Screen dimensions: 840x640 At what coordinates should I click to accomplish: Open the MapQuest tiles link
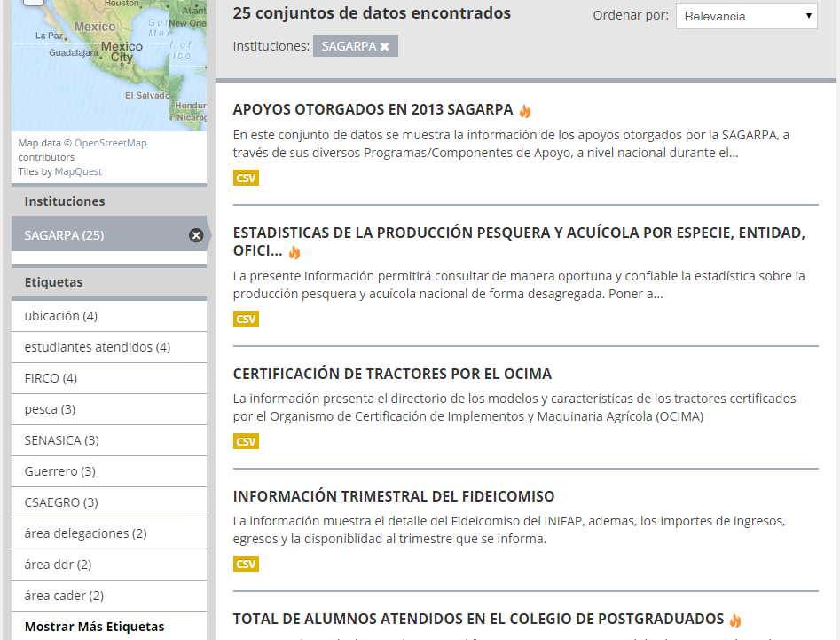(x=78, y=171)
